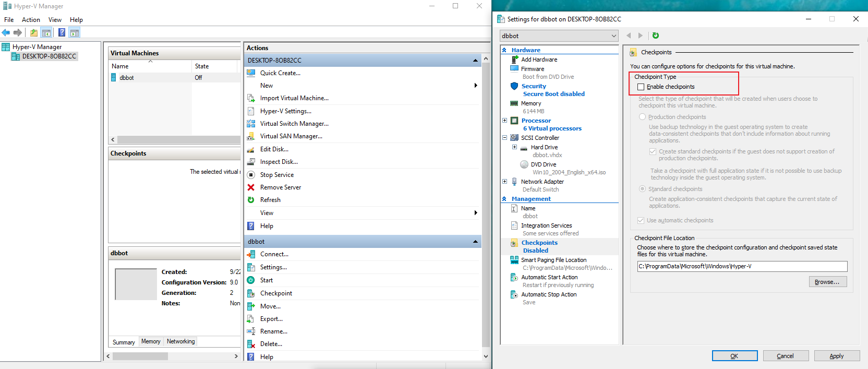This screenshot has height=369, width=868.
Task: Click the Back arrow in Hyper-V Manager toolbar
Action: [x=6, y=33]
